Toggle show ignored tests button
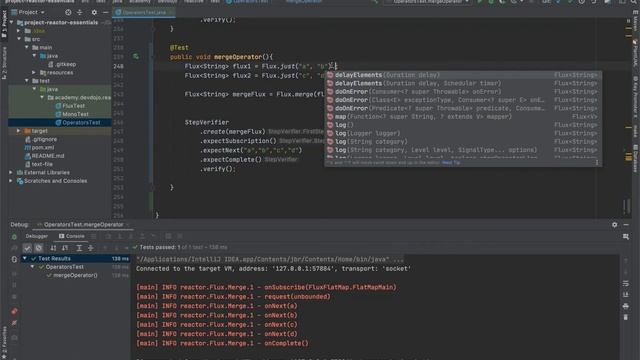 [x=38, y=247]
